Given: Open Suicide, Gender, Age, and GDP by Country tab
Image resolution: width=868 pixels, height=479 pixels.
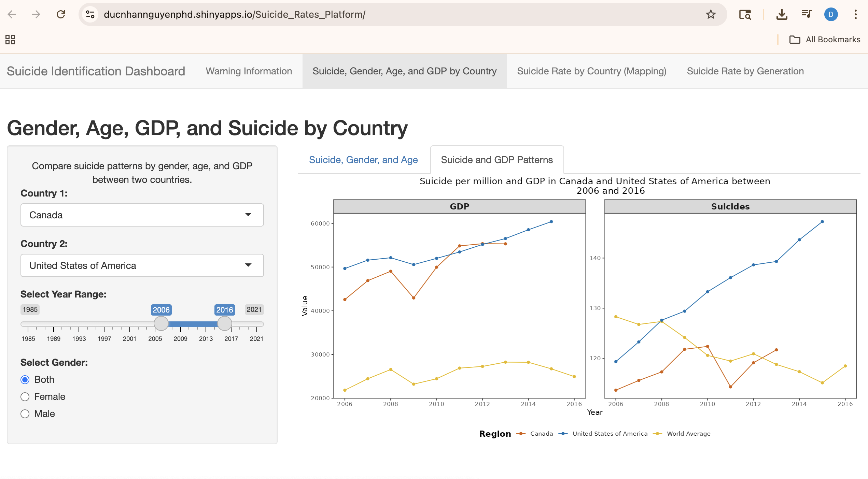Looking at the screenshot, I should [405, 71].
